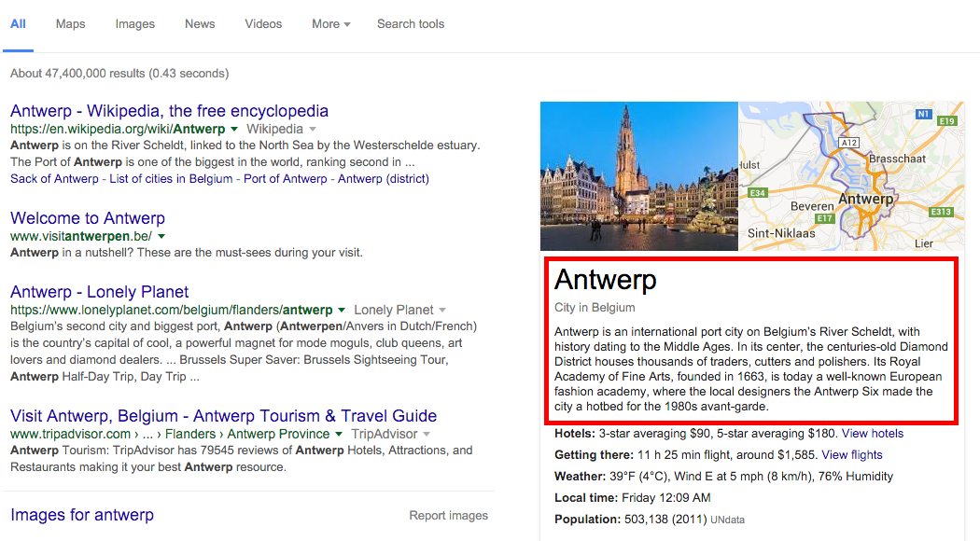Open the Videos tab
Viewport: 980px width, 541px height.
pos(263,23)
